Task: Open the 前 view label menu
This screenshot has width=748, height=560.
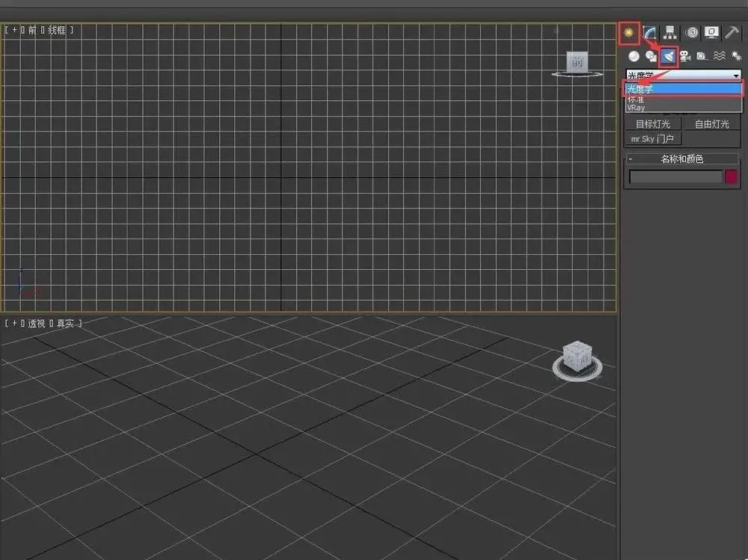Action: coord(32,30)
